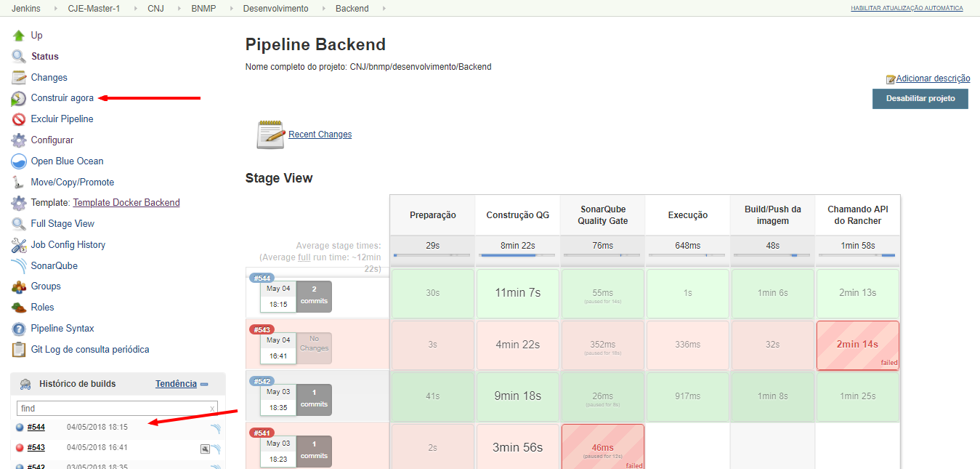The height and width of the screenshot is (469, 980).
Task: Expand the dropdown arrow after BNMP breadcrumb
Action: 231,9
